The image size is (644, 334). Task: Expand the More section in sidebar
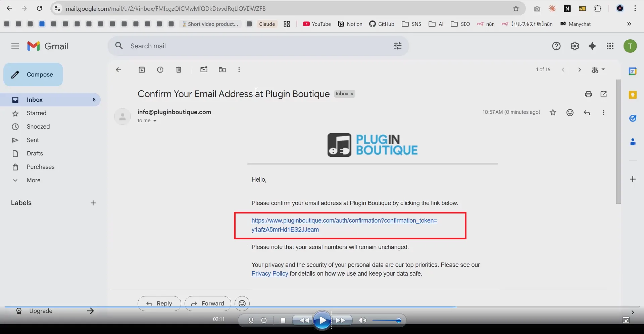(34, 180)
